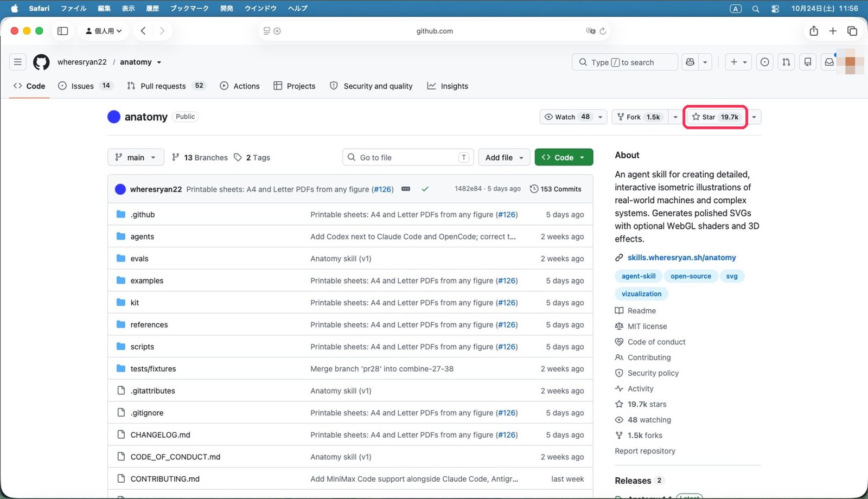Viewport: 868px width, 499px height.
Task: Open skills.wheresryan.sh/anatomy link
Action: click(x=682, y=258)
